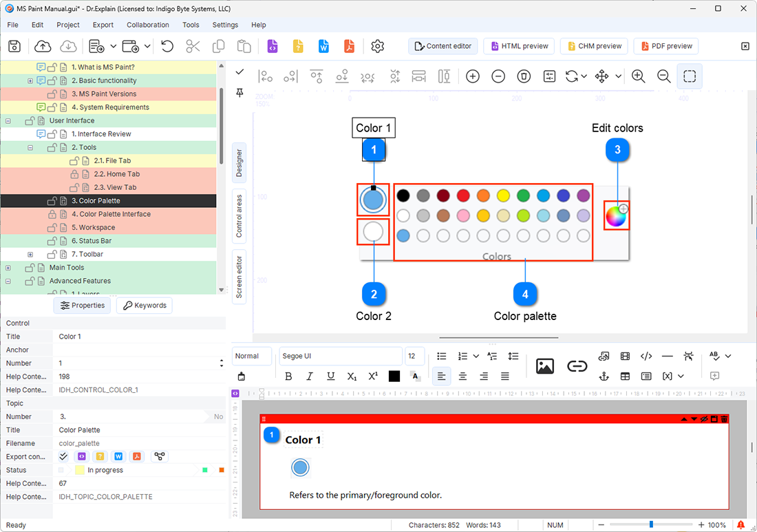Insert a horizontal line in editor
The image size is (757, 532).
[x=668, y=357]
